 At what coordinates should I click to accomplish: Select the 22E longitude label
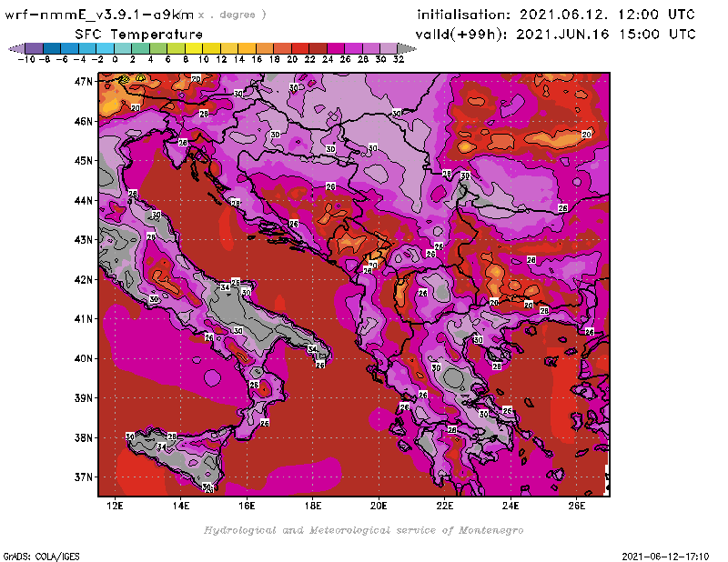(x=444, y=506)
